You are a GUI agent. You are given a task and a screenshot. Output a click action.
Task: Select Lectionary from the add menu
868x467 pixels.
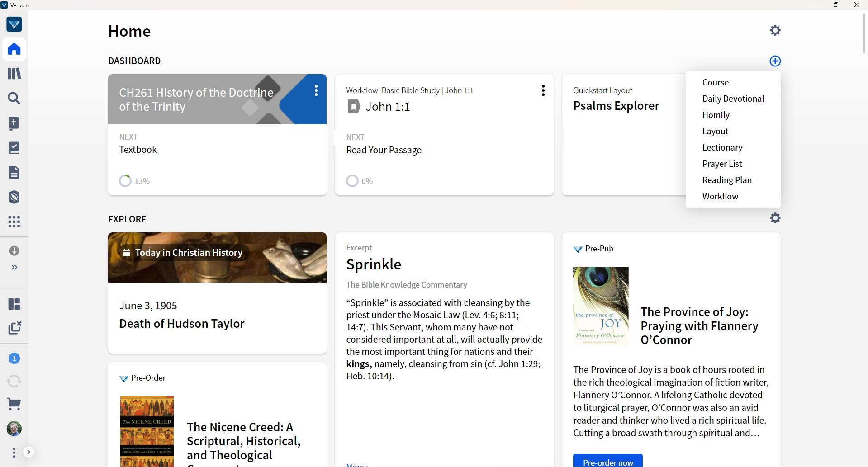(x=733, y=147)
